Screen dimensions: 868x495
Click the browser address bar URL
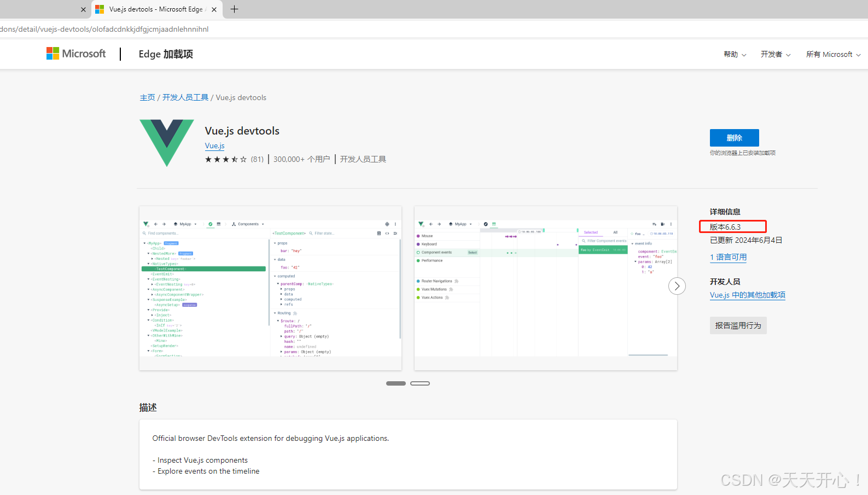[104, 29]
